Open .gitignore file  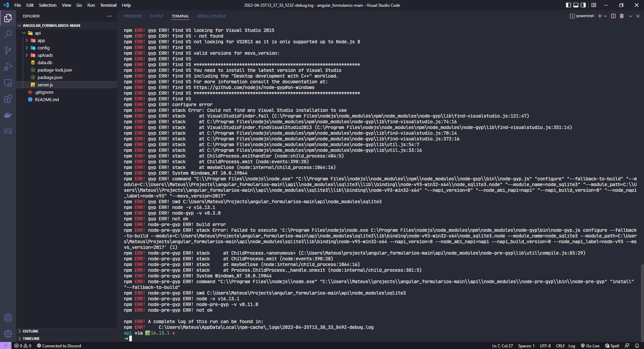[44, 92]
